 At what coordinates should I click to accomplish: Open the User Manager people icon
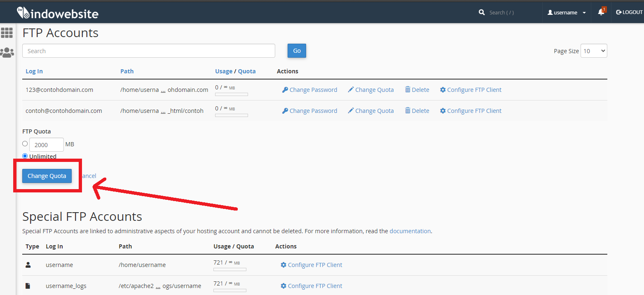tap(7, 52)
